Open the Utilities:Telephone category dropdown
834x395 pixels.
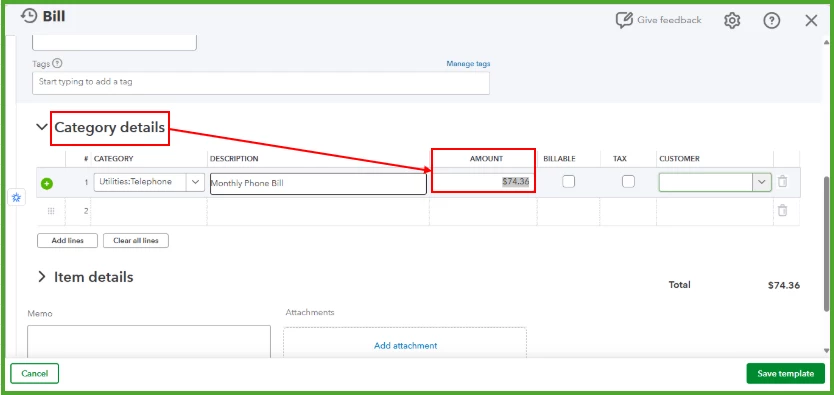tap(195, 182)
